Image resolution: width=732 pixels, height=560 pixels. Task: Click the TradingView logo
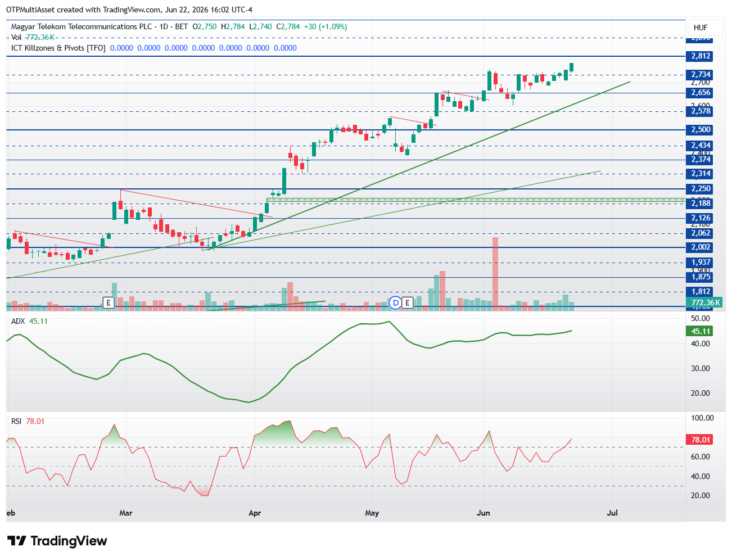point(57,541)
